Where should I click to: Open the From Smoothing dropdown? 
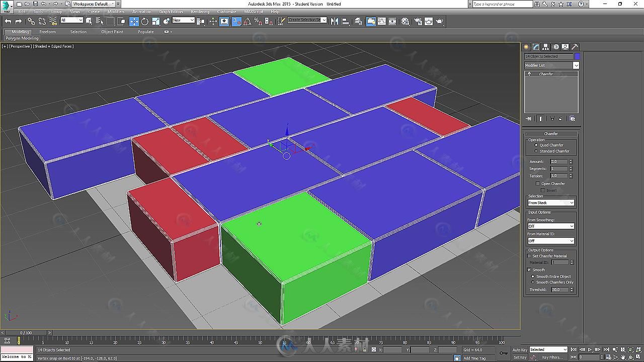click(x=550, y=226)
